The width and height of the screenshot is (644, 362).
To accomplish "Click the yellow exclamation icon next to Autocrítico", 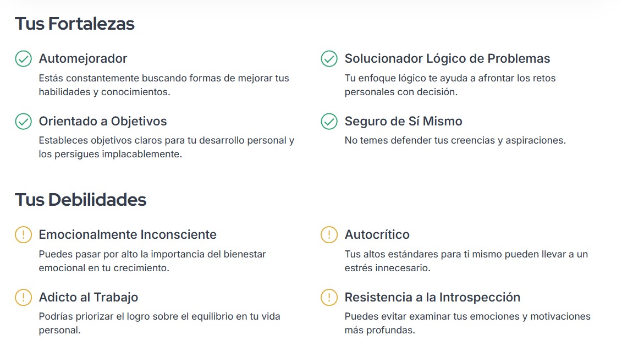I will click(x=329, y=235).
